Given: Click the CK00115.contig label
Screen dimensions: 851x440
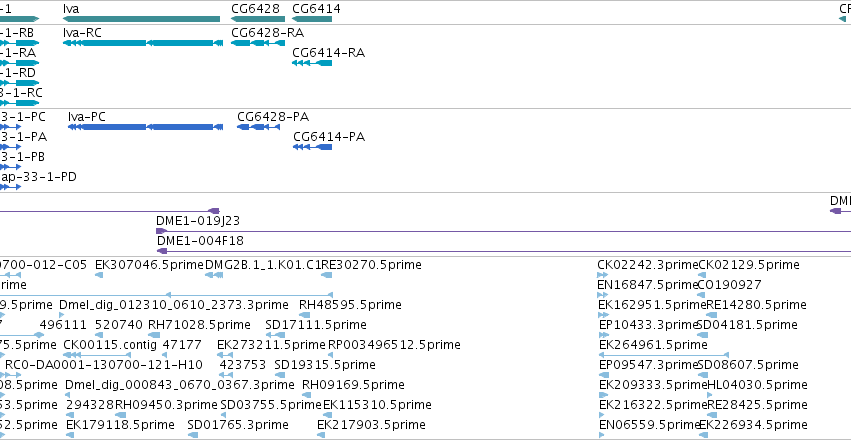Looking at the screenshot, I should coord(110,345).
